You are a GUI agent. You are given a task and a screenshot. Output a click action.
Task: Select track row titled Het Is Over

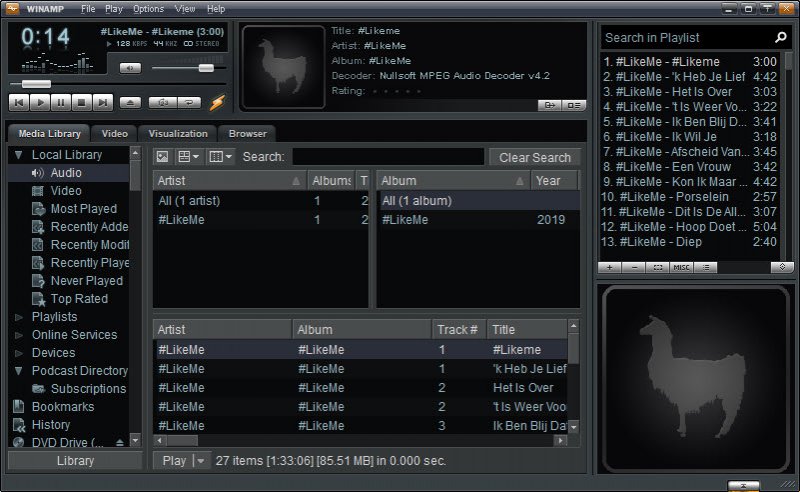coord(361,388)
